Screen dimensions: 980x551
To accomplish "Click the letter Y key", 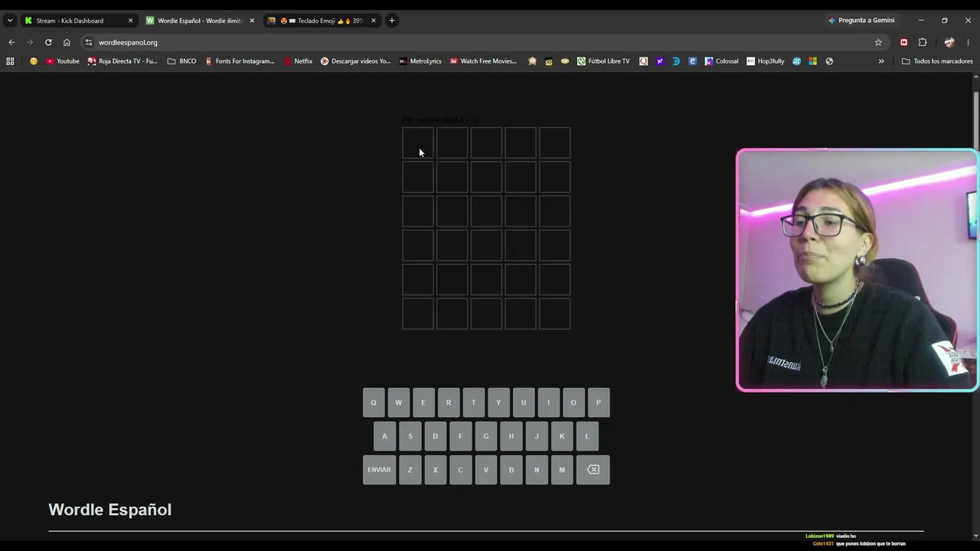I will [x=498, y=403].
